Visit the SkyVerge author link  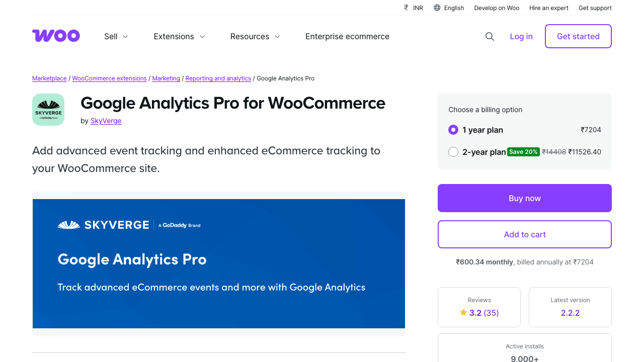[106, 121]
